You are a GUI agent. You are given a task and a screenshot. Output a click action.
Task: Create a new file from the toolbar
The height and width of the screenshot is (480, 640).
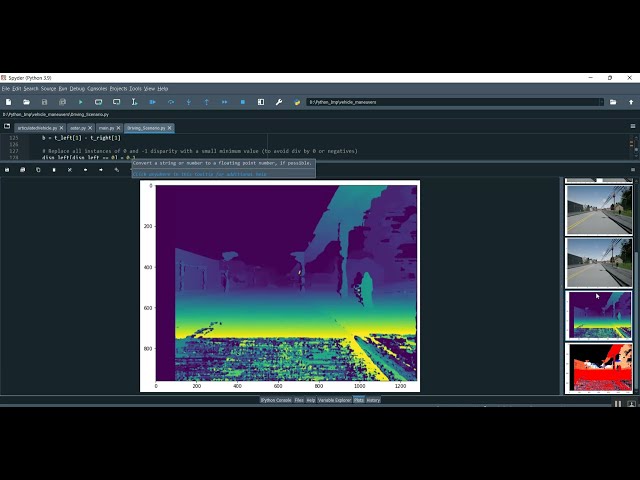[x=9, y=102]
